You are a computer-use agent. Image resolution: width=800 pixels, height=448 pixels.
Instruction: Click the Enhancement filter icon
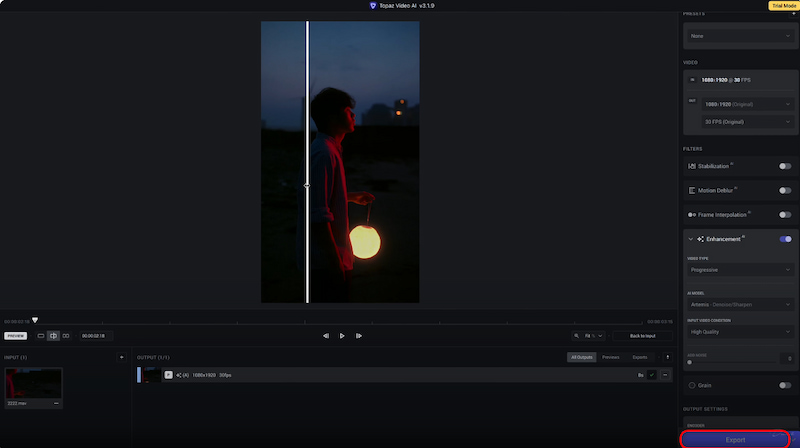701,239
